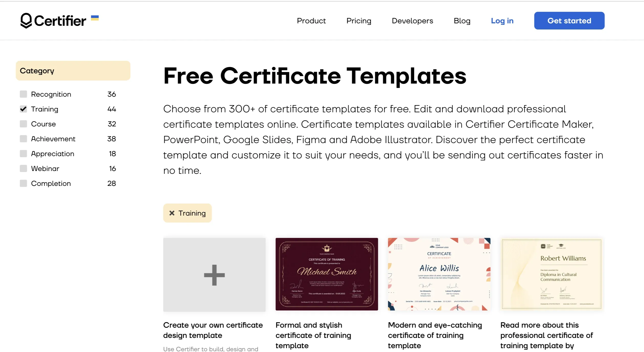644x352 pixels.
Task: Click the category checkbox icon for Recognition
Action: 23,94
